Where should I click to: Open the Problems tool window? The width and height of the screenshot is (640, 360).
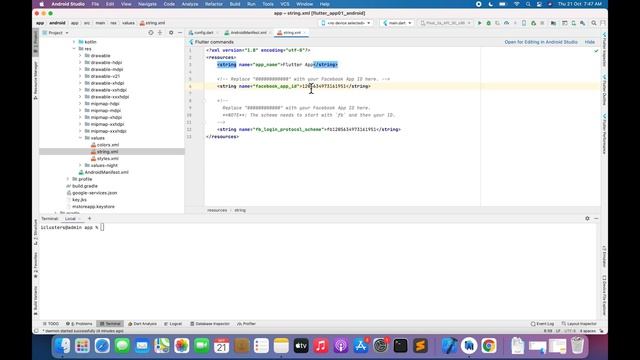pos(79,324)
